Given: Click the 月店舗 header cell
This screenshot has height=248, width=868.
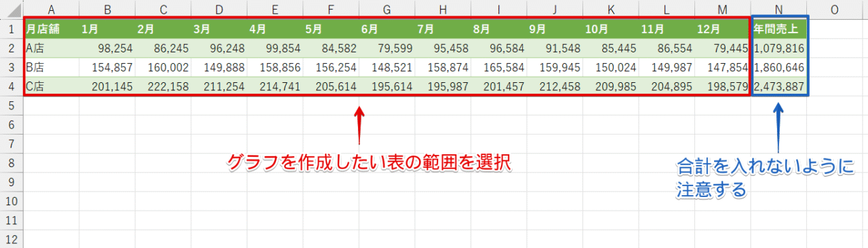Looking at the screenshot, I should click(x=52, y=29).
